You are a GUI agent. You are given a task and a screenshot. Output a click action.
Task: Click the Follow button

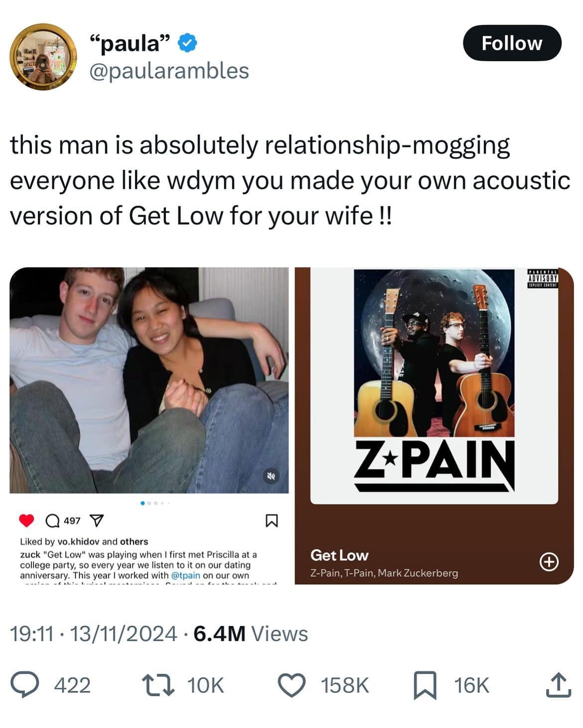(x=512, y=43)
